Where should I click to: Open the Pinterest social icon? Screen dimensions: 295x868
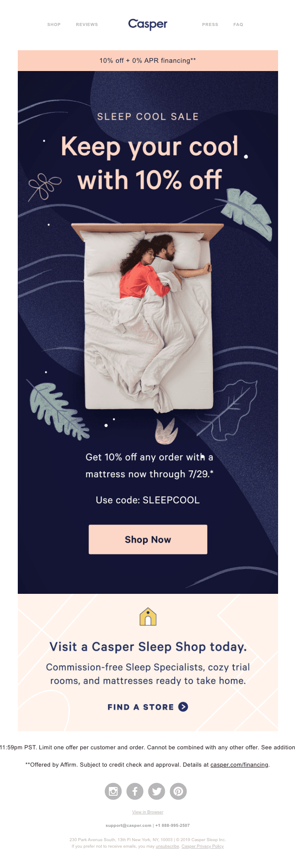tap(178, 791)
